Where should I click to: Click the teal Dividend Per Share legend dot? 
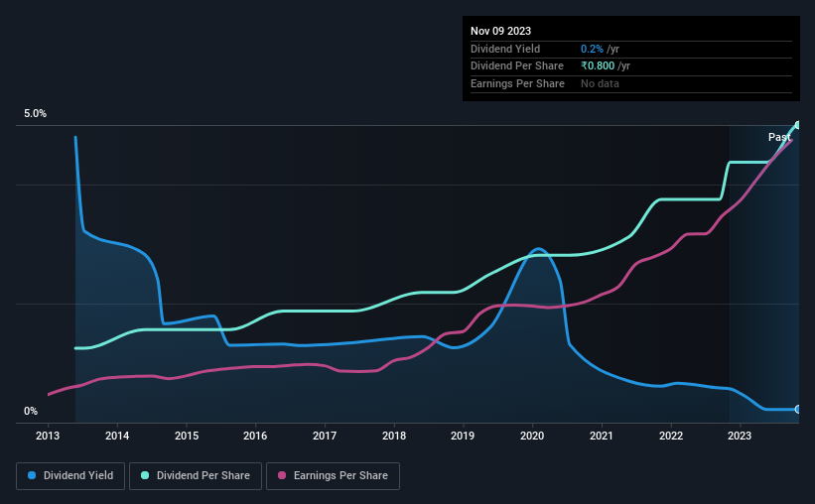point(145,475)
